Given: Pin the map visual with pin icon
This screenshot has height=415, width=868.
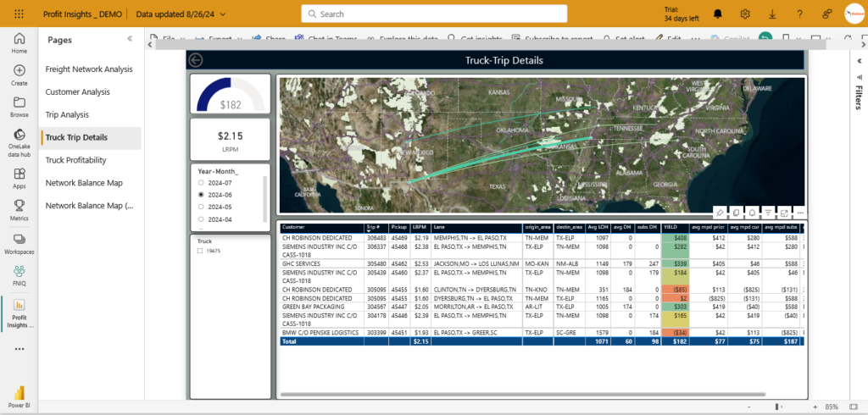Looking at the screenshot, I should [719, 213].
